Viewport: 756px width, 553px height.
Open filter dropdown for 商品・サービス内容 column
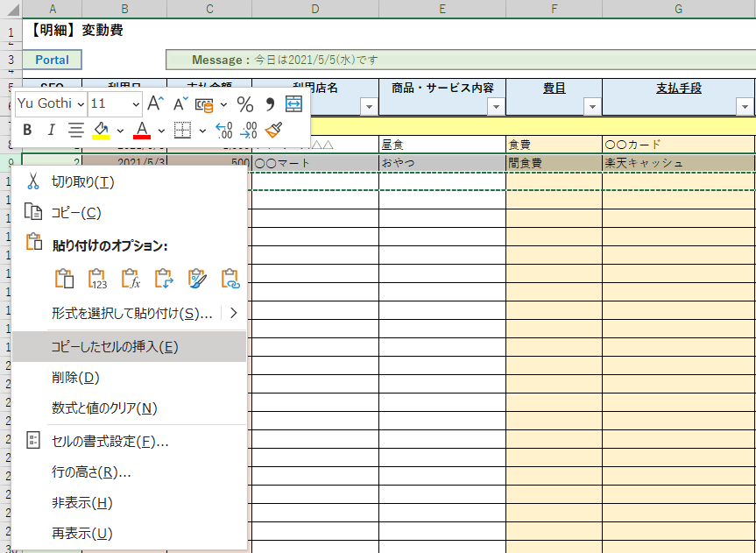coord(496,106)
